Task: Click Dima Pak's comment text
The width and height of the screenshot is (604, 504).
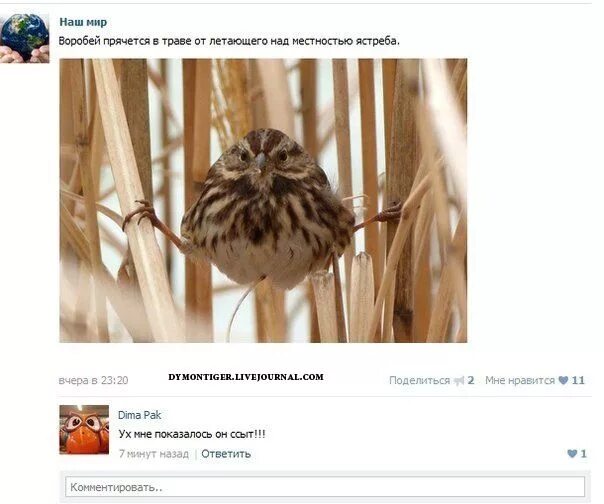Action: [192, 434]
